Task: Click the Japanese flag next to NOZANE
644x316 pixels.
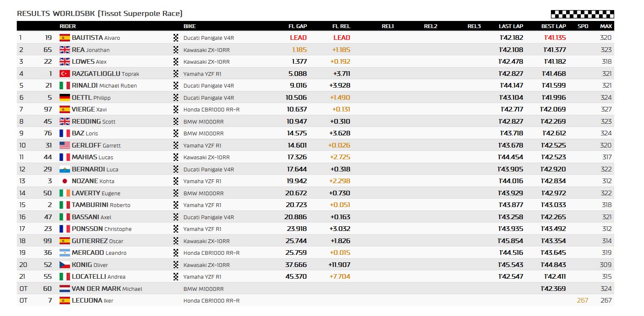Action: click(65, 181)
